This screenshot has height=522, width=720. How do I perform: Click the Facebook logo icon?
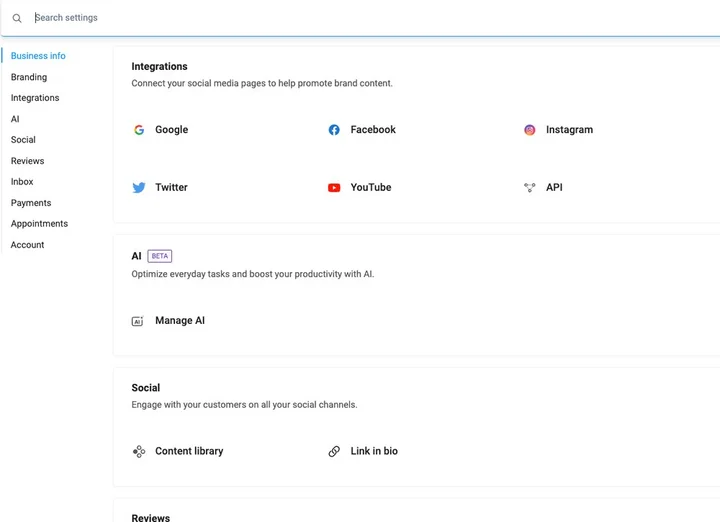pos(334,130)
